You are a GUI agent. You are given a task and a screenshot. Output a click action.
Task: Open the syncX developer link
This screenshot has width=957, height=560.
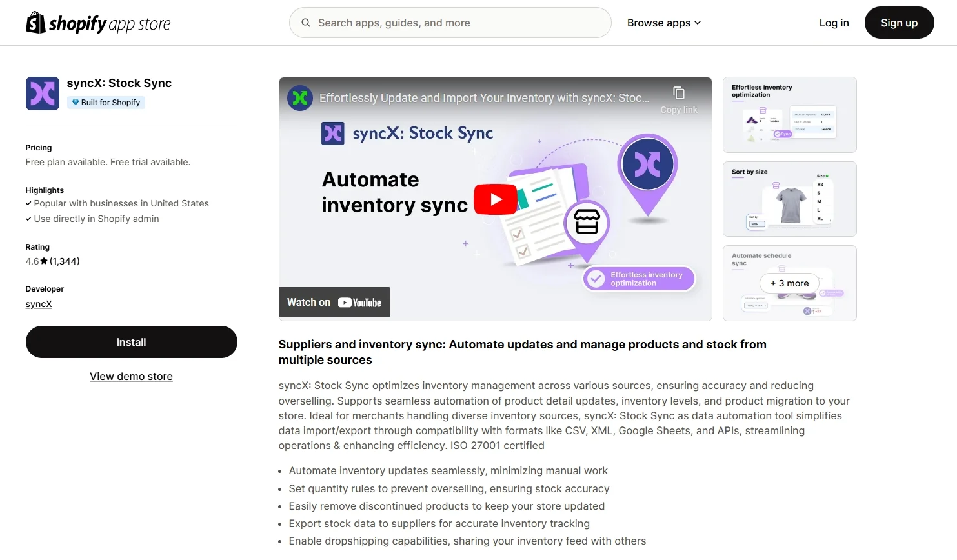coord(39,305)
